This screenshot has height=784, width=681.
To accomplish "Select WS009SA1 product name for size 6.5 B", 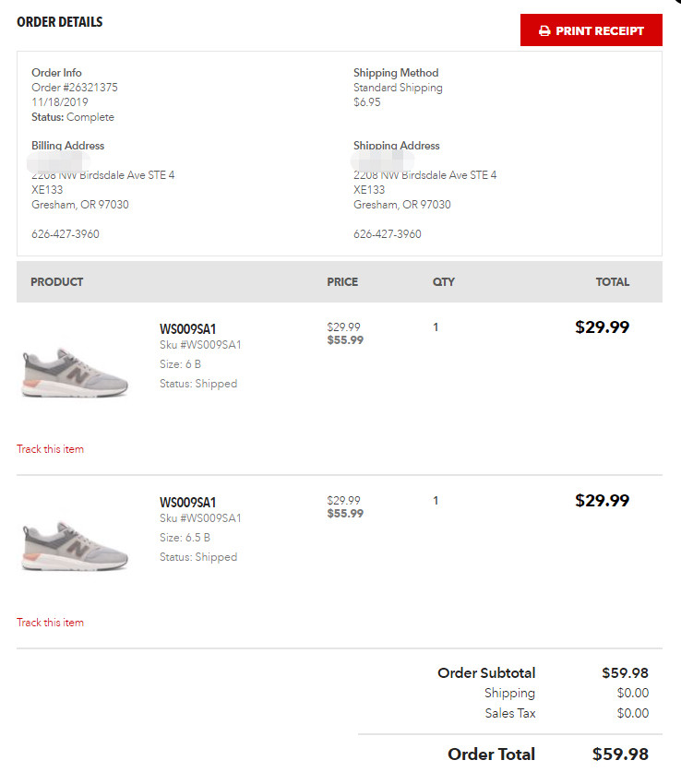I will (187, 503).
